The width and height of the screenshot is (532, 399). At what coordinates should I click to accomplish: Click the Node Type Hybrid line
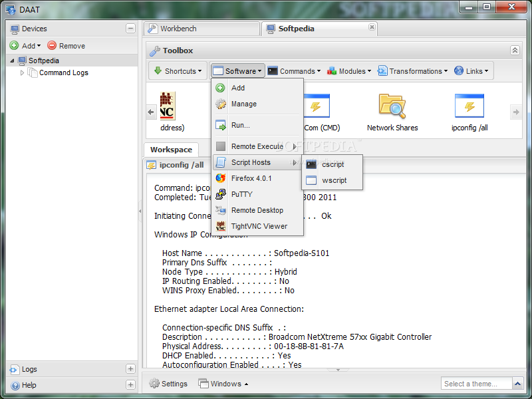(x=229, y=272)
